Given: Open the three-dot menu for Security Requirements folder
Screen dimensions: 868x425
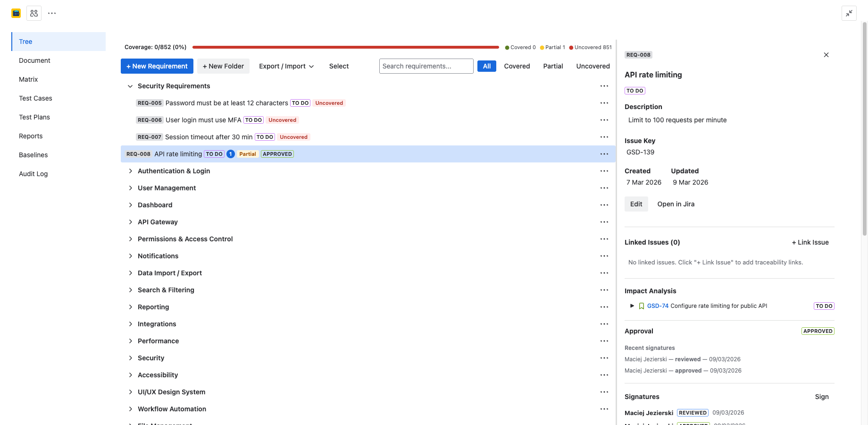Looking at the screenshot, I should click(604, 86).
